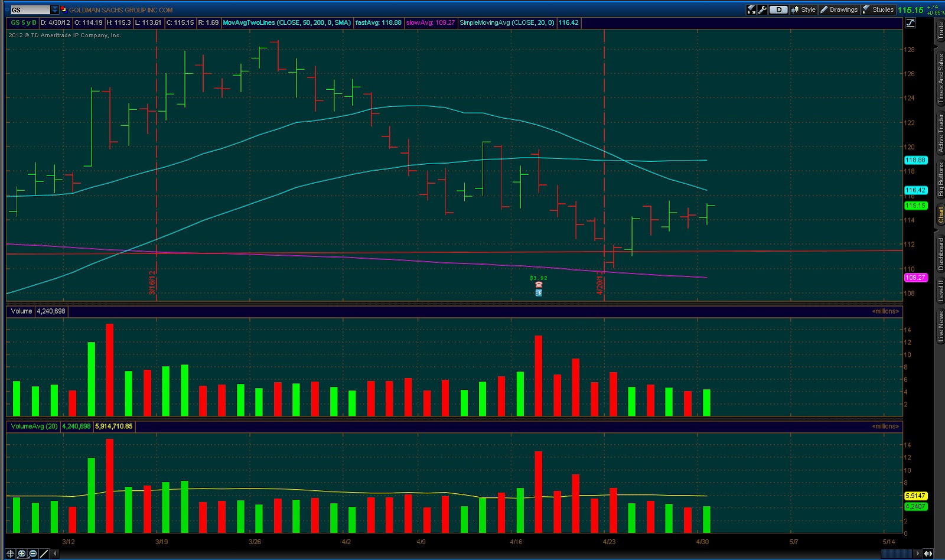This screenshot has height=560, width=945.
Task: Open the Drawings menu button
Action: click(839, 9)
